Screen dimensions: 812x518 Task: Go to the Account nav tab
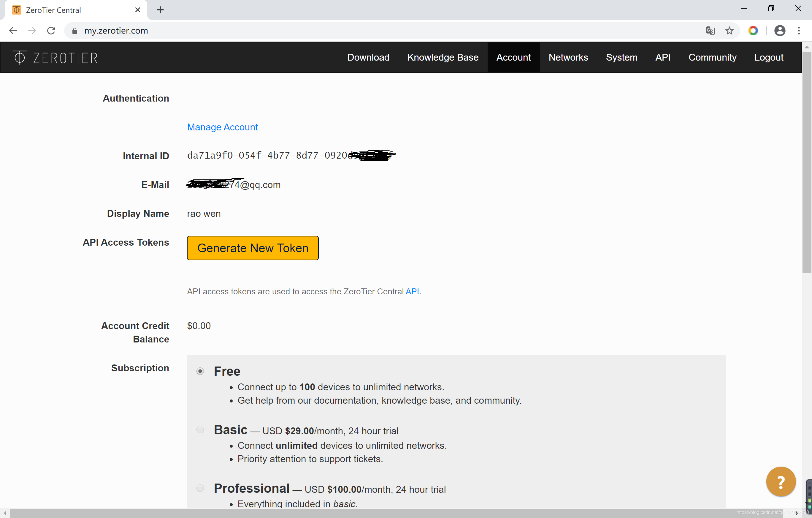coord(513,57)
